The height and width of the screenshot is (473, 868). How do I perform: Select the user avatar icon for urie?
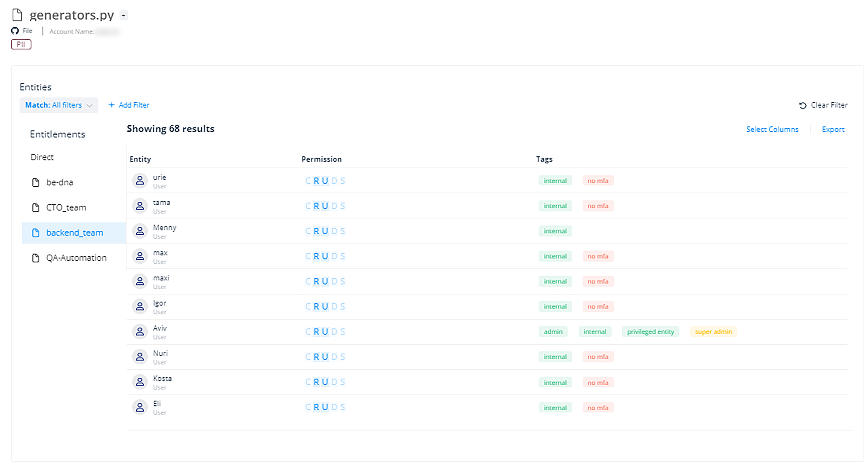pos(139,180)
